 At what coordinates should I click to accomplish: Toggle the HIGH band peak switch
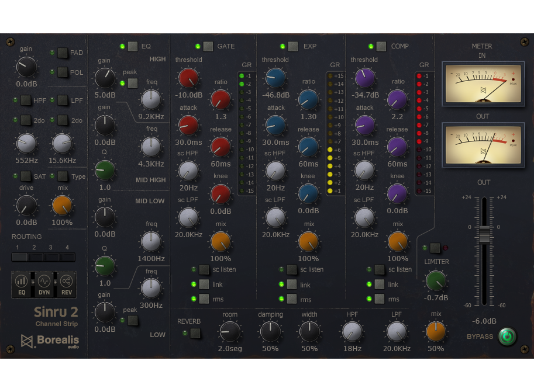pos(133,83)
